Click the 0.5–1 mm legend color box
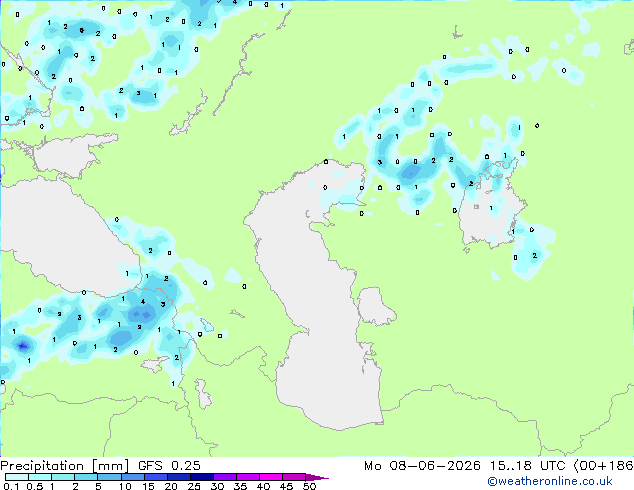This screenshot has height=490, width=634. [40, 477]
